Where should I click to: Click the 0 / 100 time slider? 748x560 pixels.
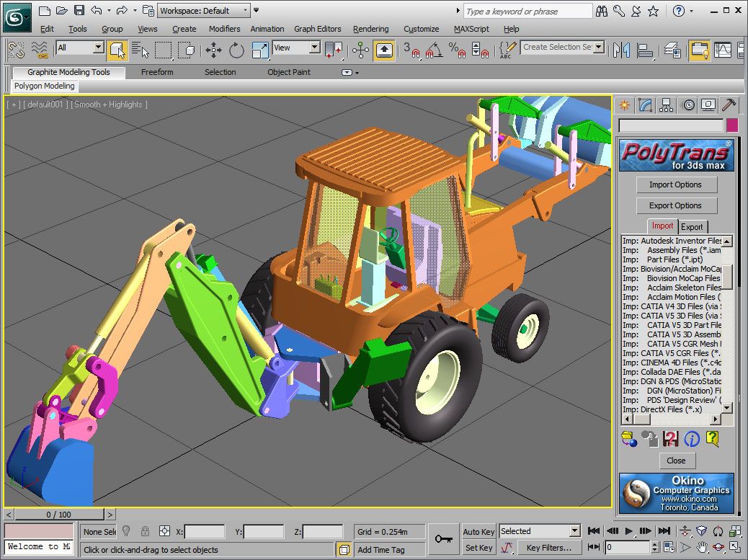tap(58, 515)
